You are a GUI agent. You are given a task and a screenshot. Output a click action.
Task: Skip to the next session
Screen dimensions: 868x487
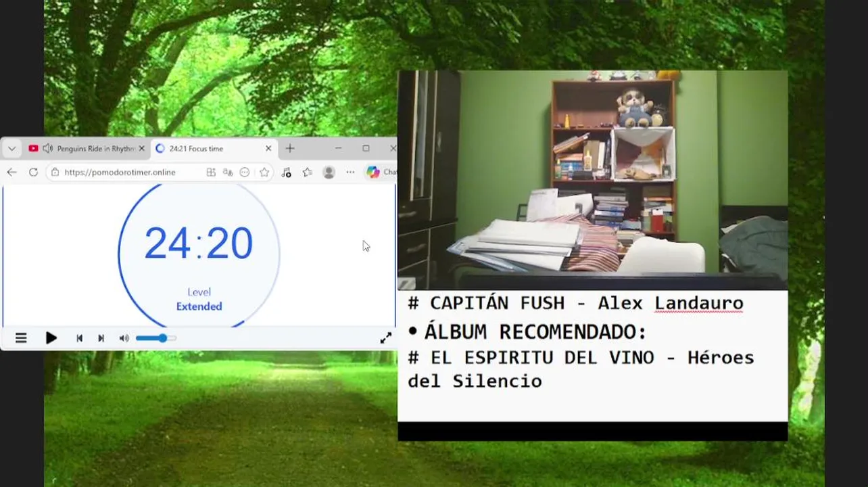pyautogui.click(x=101, y=338)
